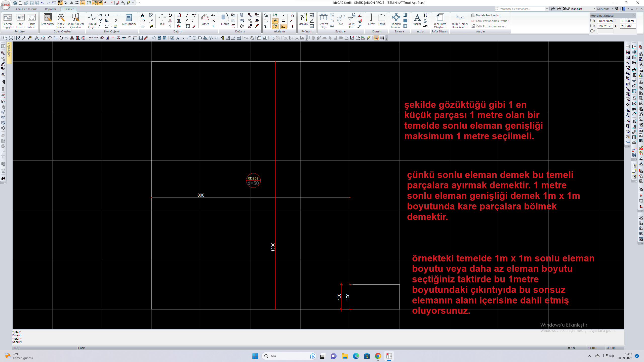This screenshot has width=644, height=362.
Task: Toggle the Y coordinate lock checkbox
Action: (592, 26)
